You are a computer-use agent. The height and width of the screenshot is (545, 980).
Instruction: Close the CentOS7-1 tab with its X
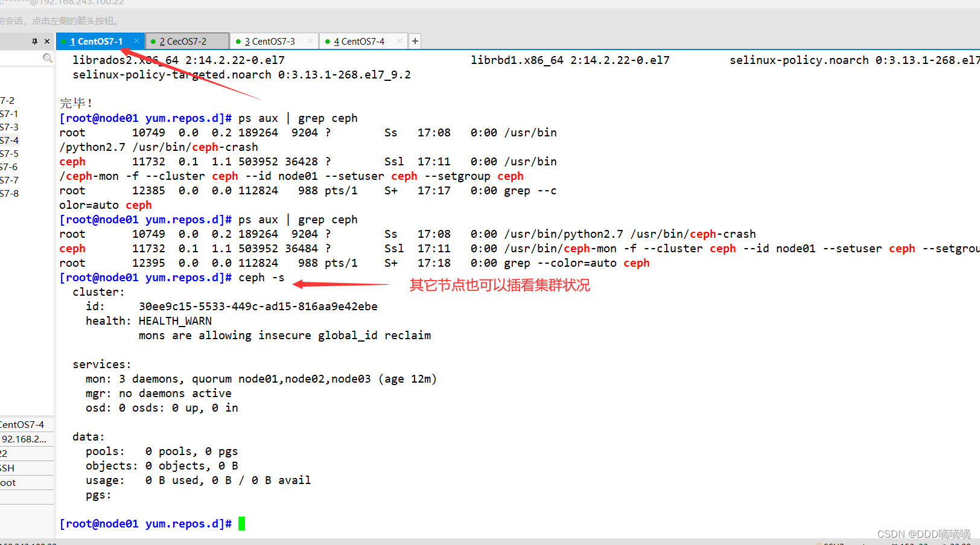[x=137, y=41]
